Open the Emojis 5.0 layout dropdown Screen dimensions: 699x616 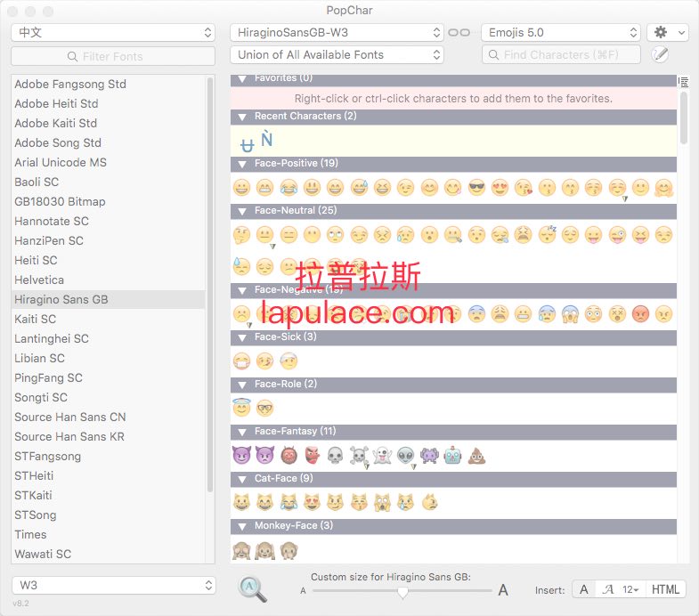pos(561,33)
